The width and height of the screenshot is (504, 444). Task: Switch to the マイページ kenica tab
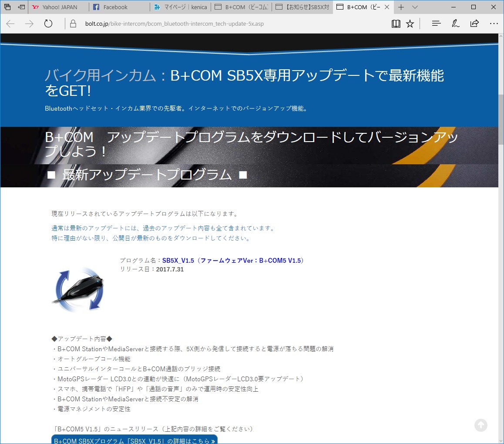pyautogui.click(x=180, y=7)
